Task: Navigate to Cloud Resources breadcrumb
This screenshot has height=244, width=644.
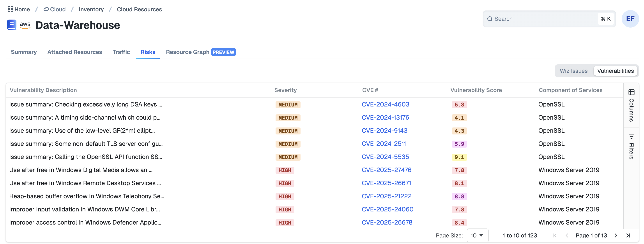Action: [139, 9]
